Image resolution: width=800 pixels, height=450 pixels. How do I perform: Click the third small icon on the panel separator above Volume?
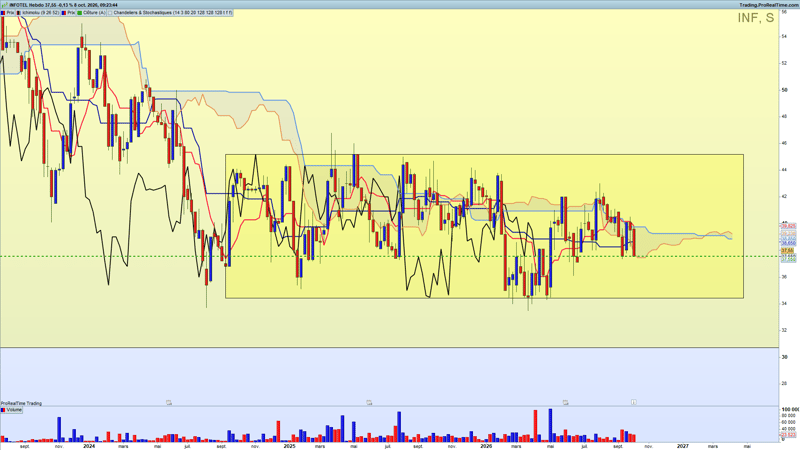(x=566, y=403)
